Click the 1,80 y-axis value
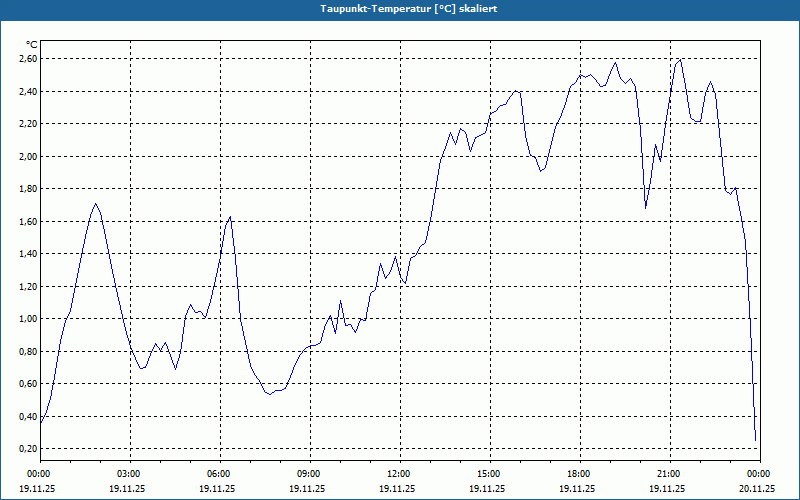The height and width of the screenshot is (500, 800). (x=30, y=189)
